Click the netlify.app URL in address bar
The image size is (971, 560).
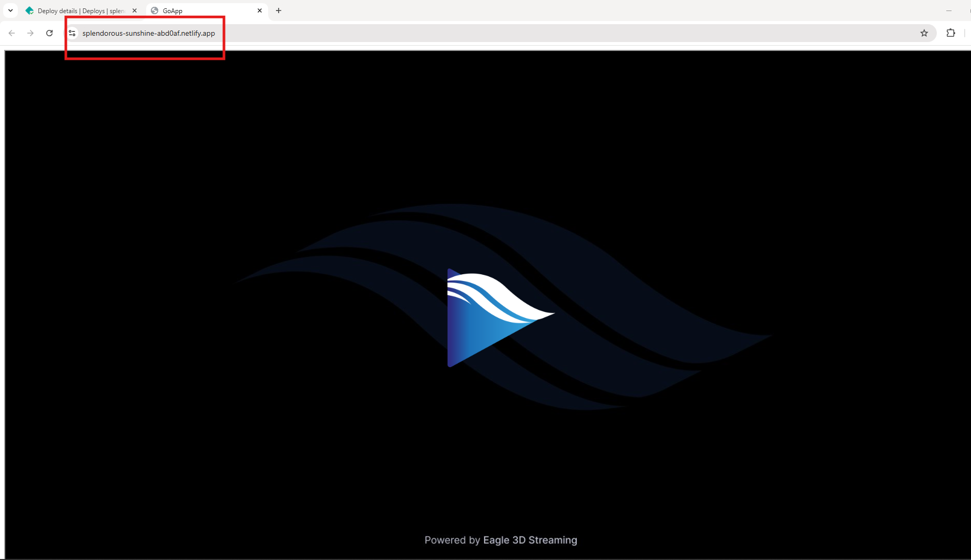pyautogui.click(x=149, y=33)
